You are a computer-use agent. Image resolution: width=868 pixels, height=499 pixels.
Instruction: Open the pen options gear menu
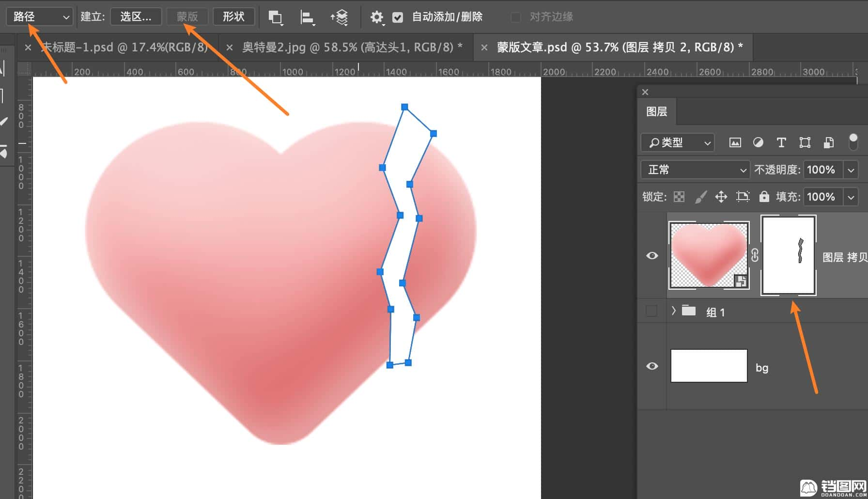[x=377, y=17]
